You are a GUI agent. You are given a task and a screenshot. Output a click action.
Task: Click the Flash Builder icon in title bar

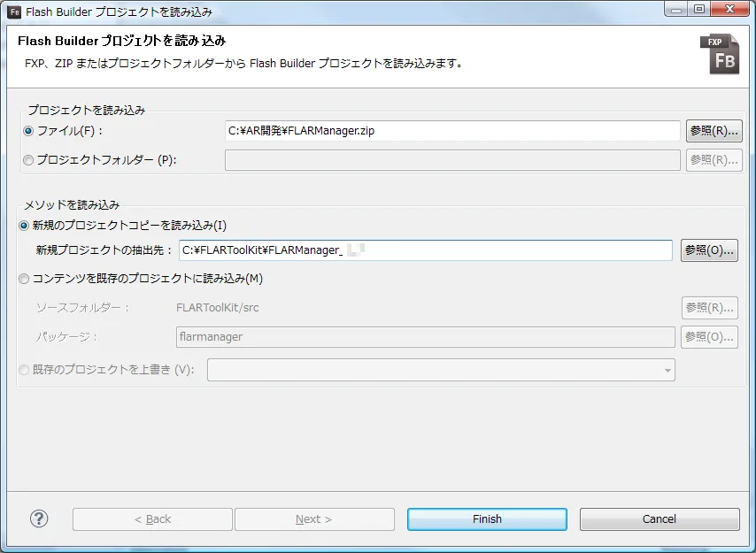click(x=14, y=12)
